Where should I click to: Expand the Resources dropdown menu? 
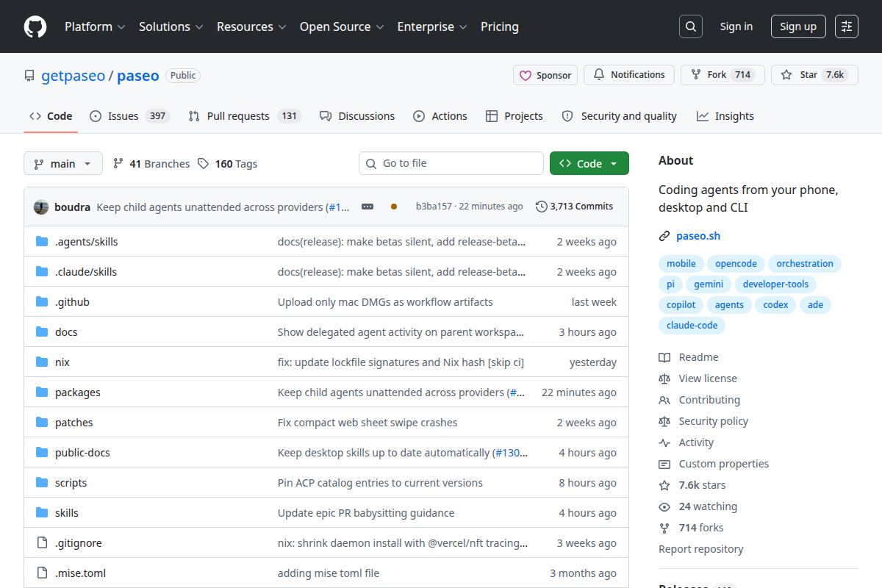click(252, 26)
